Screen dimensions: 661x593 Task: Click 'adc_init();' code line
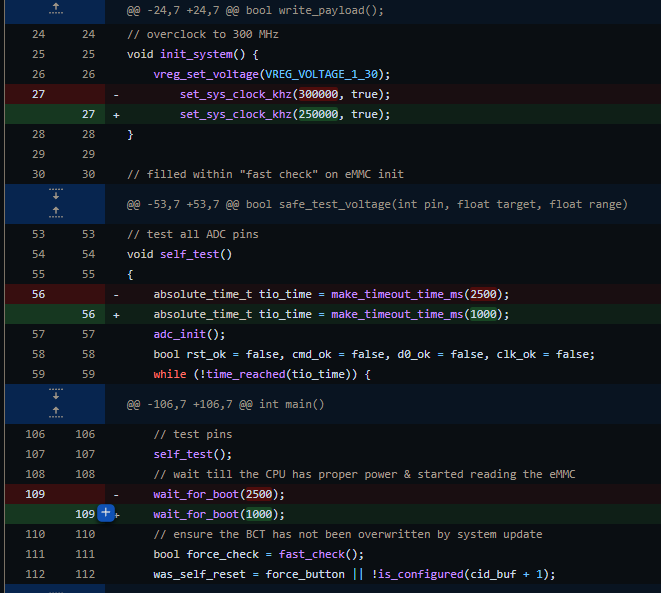pos(189,335)
